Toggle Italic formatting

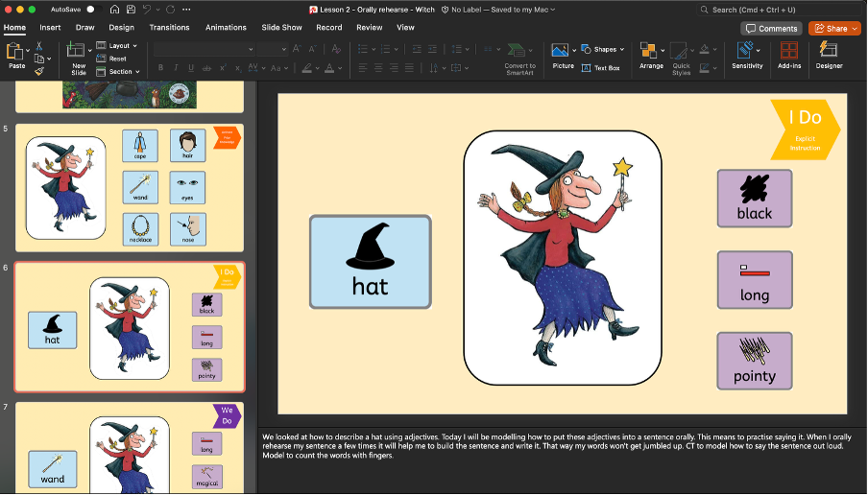point(176,68)
